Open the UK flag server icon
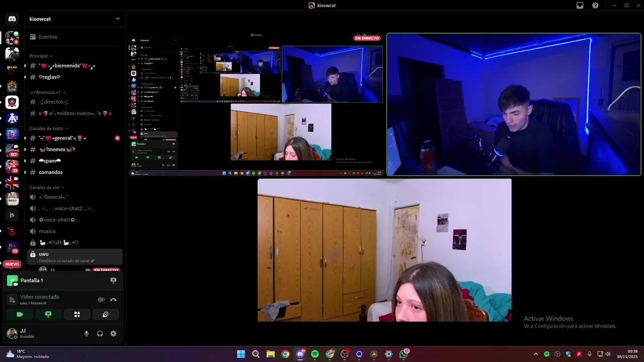This screenshot has height=362, width=644. (12, 183)
